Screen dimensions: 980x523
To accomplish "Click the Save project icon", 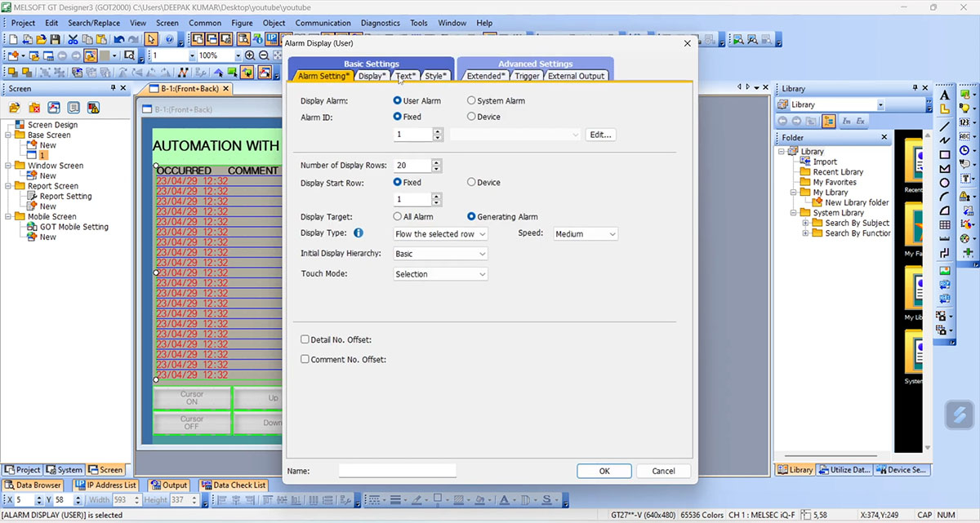I will 55,39.
